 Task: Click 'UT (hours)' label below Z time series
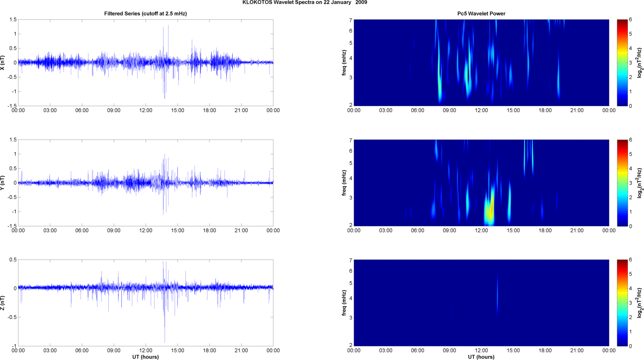click(146, 357)
